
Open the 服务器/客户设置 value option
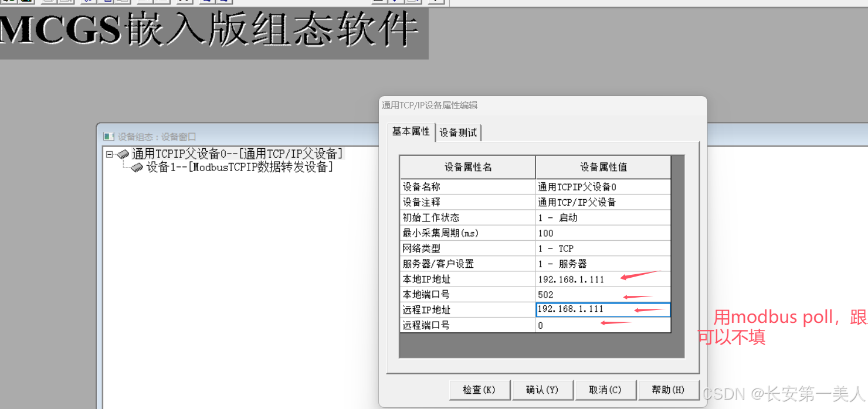[602, 264]
